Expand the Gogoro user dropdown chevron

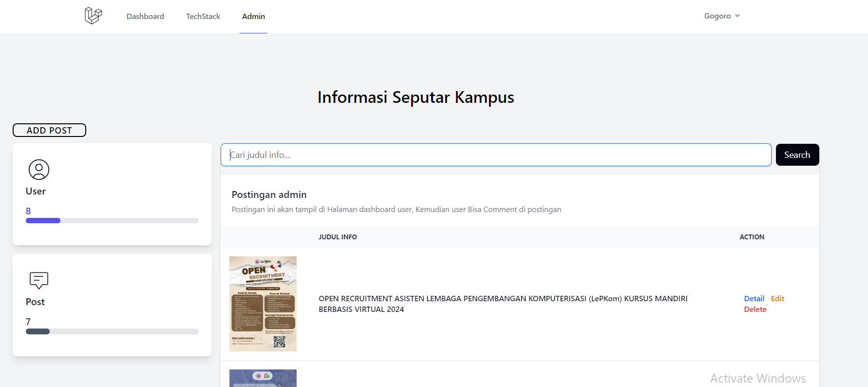click(x=737, y=16)
